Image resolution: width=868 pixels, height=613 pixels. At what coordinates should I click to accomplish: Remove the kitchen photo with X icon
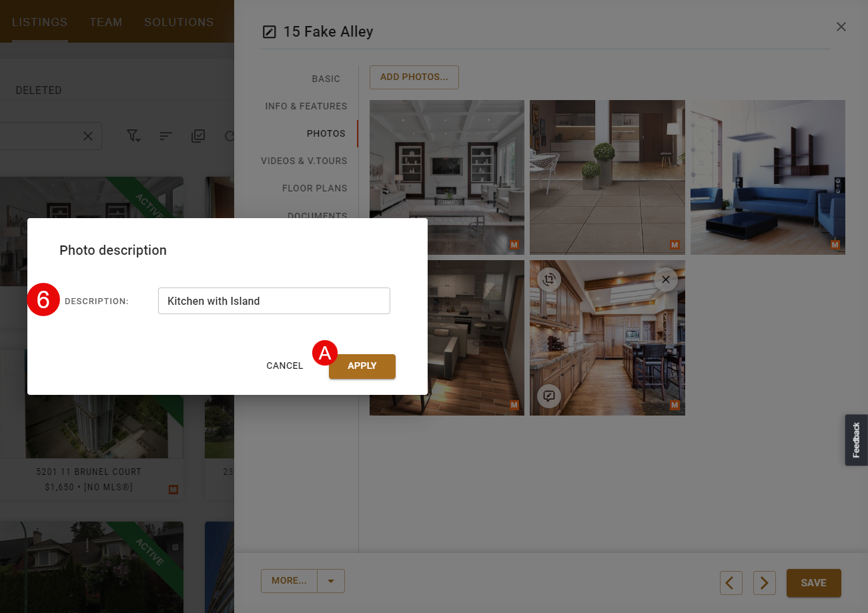point(665,279)
